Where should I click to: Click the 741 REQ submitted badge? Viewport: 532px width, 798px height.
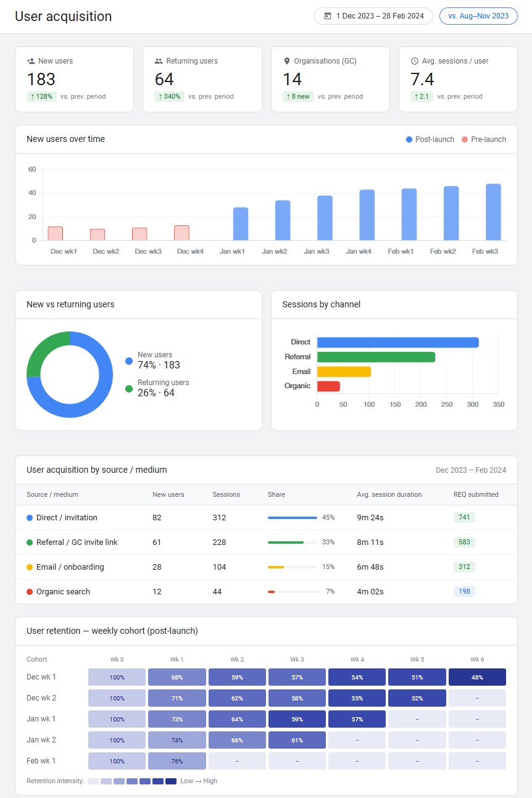point(464,518)
